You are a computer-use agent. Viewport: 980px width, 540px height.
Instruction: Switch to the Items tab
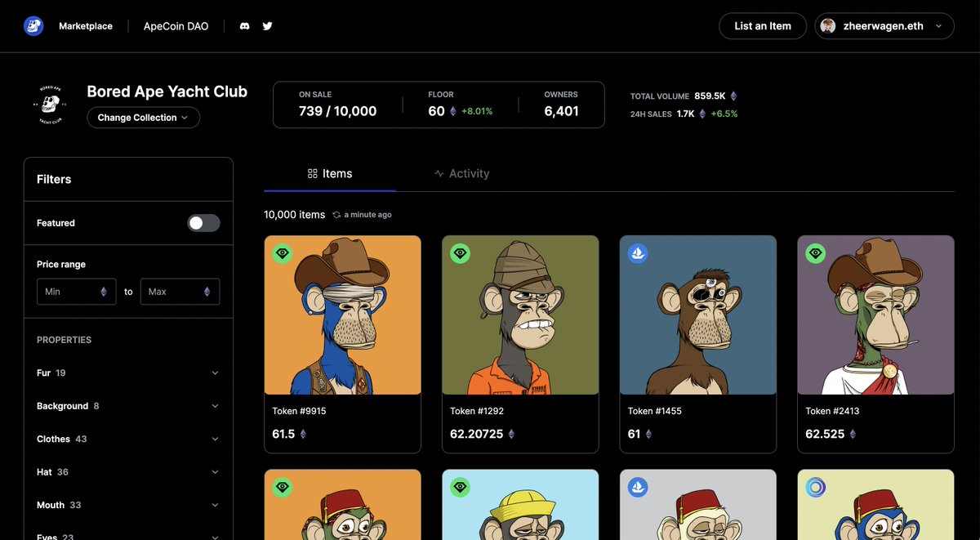tap(330, 174)
